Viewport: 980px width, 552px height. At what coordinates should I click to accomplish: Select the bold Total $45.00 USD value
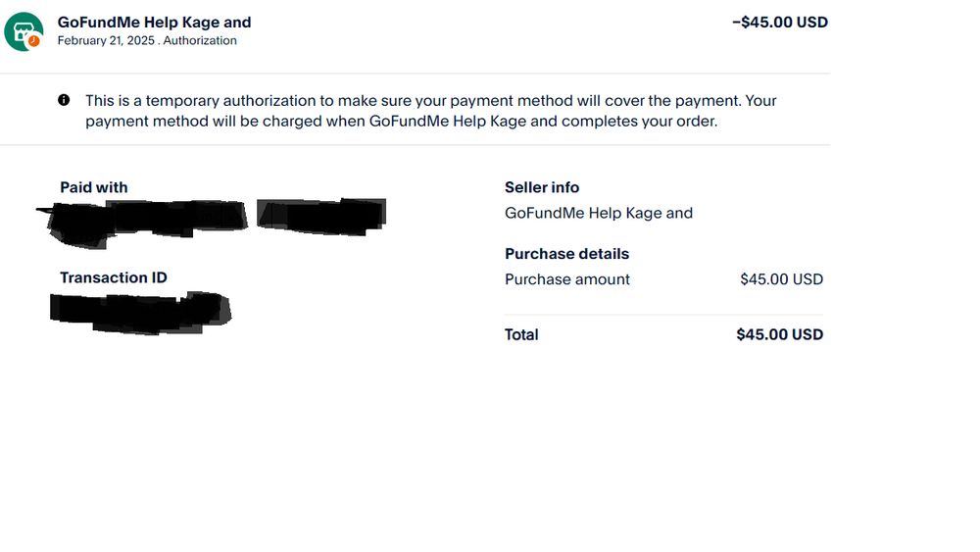point(779,334)
